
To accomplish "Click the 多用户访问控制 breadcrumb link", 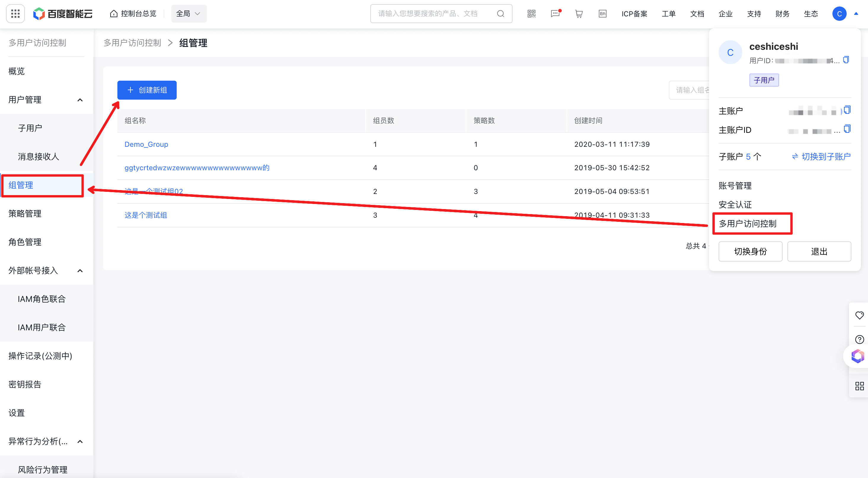I will [x=133, y=43].
